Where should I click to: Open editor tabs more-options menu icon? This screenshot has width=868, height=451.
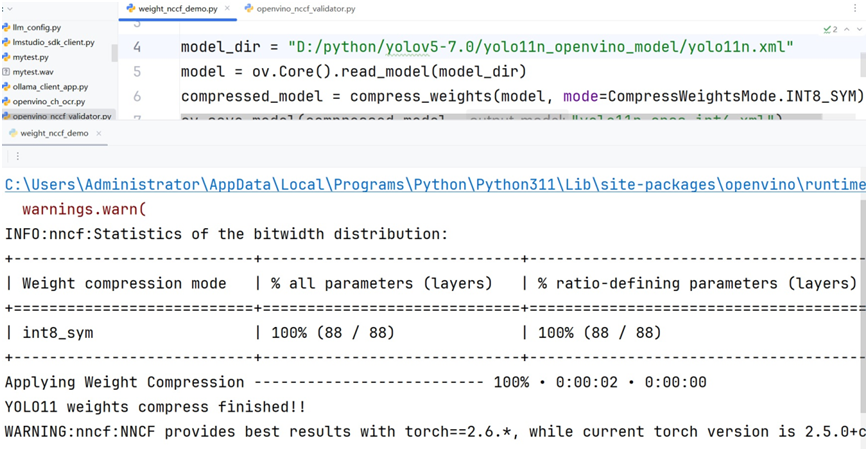coord(855,8)
